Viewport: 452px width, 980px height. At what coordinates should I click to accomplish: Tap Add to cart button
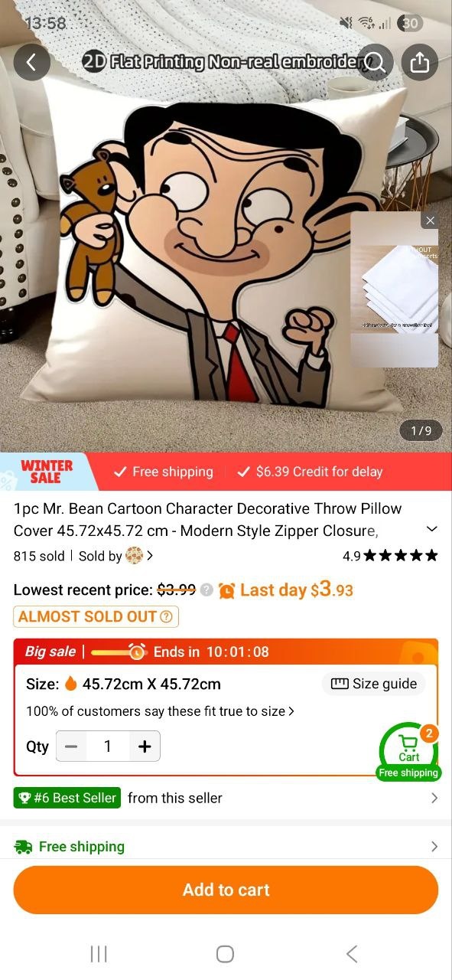[x=226, y=890]
